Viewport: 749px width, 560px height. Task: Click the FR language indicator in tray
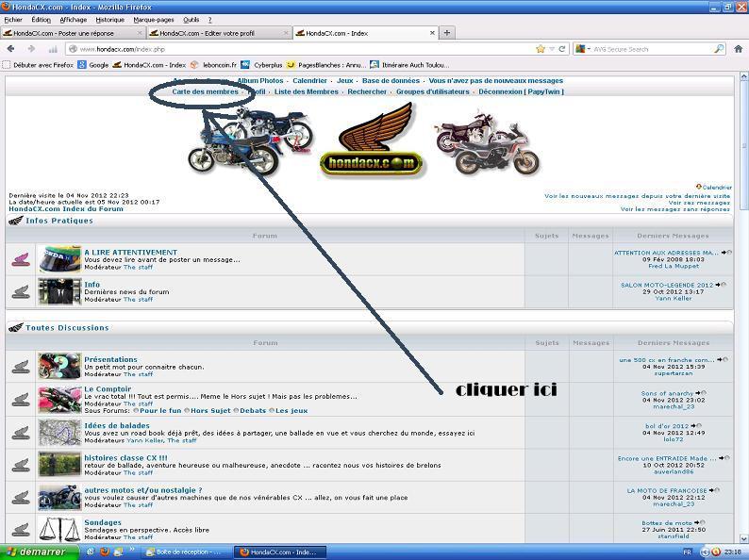pyautogui.click(x=688, y=552)
